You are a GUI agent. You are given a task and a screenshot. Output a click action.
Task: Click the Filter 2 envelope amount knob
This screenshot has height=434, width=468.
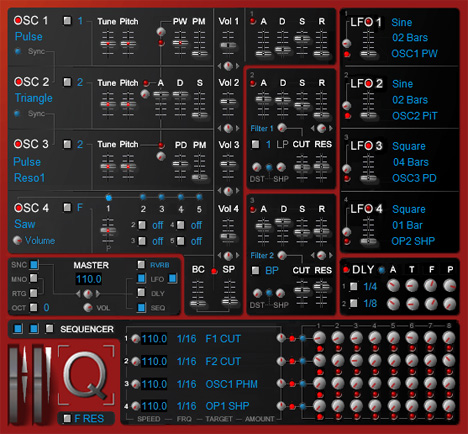282,255
